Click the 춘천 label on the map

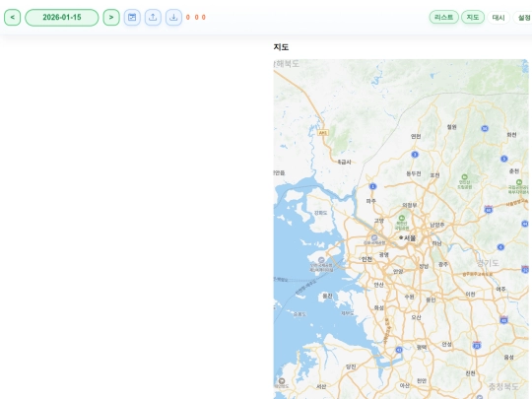(514, 171)
